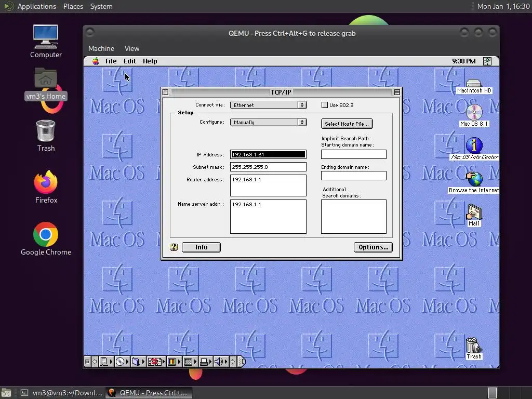Click the Name server addr. field
532x399 pixels.
(268, 217)
